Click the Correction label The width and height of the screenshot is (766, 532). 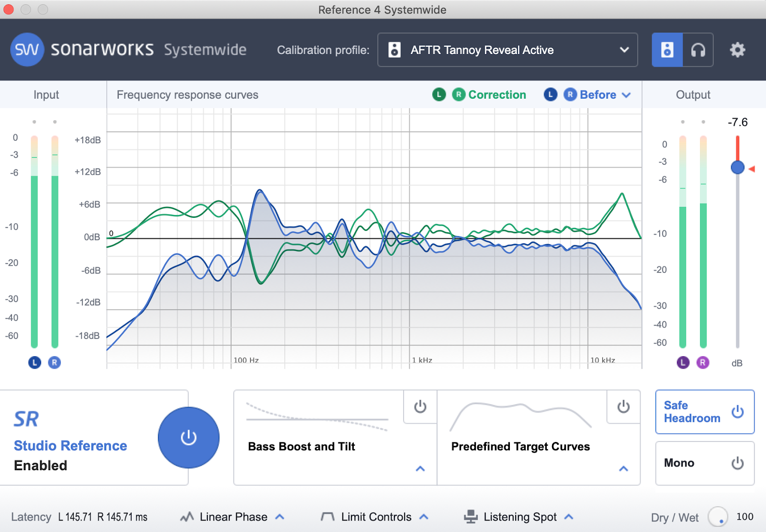pyautogui.click(x=497, y=95)
